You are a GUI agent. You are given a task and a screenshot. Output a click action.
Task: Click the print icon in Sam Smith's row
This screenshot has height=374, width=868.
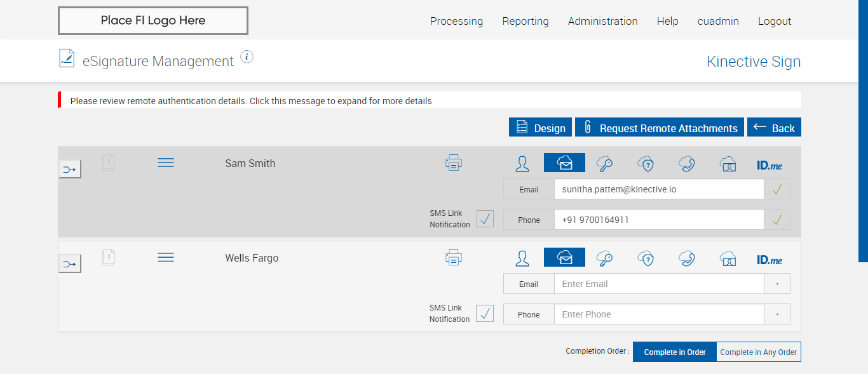coord(454,163)
